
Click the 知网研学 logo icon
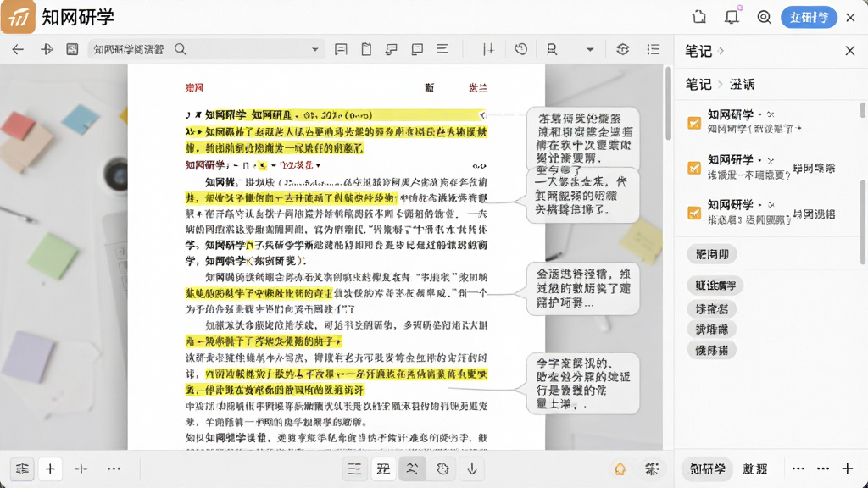coord(19,17)
